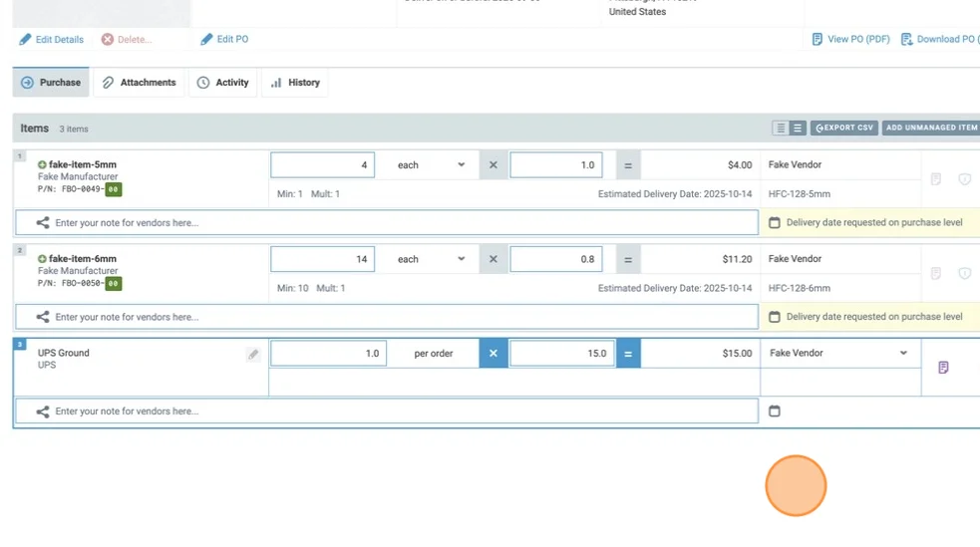Click the pencil icon next to UPS Ground
980x547 pixels.
[253, 355]
